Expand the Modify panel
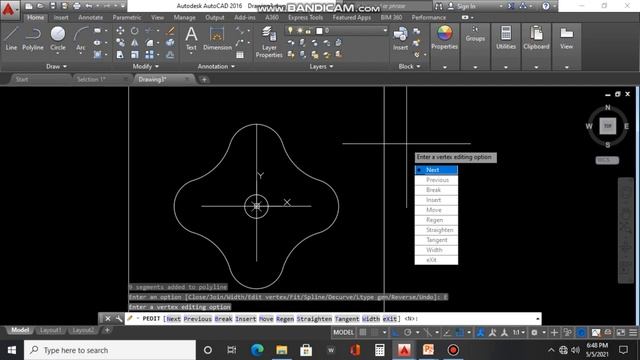Viewport: 640px width, 360px height. coord(145,66)
